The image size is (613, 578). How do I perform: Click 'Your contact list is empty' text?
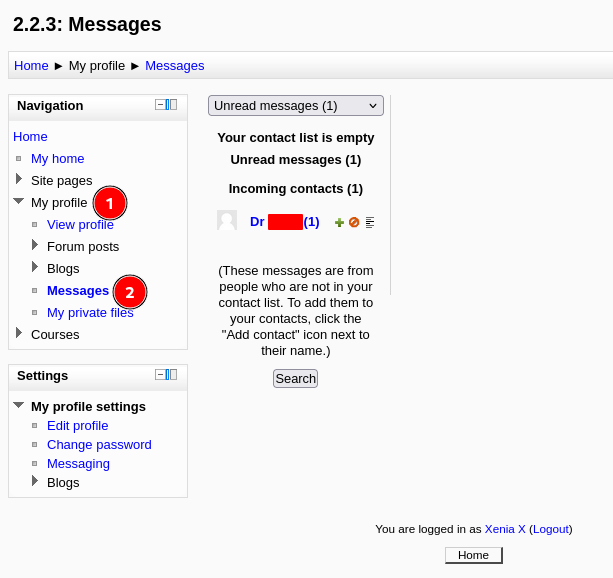pos(296,138)
